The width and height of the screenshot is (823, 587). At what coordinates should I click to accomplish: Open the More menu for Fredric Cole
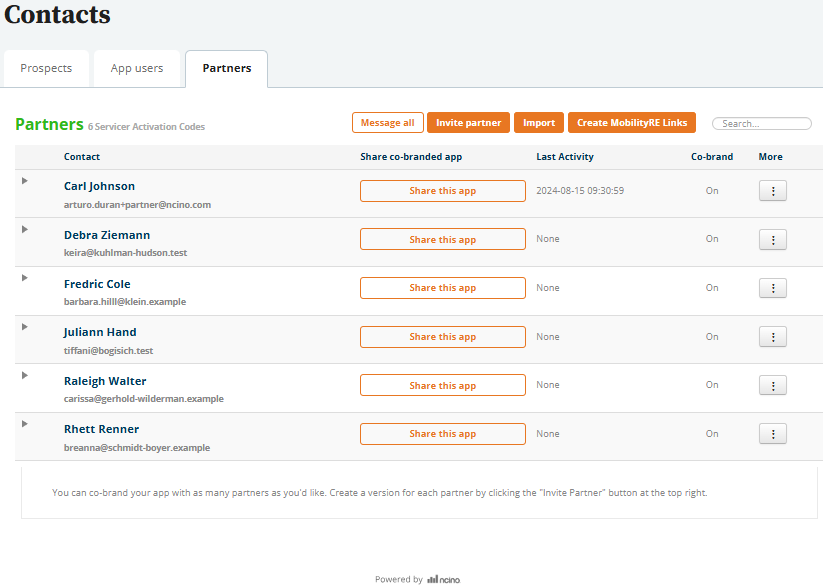pos(772,288)
